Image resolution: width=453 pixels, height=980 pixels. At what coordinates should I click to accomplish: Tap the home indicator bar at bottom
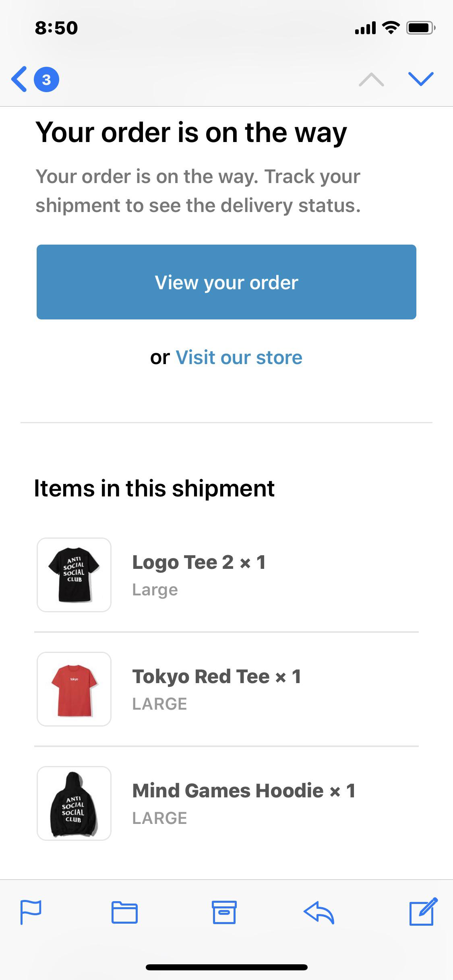[226, 967]
